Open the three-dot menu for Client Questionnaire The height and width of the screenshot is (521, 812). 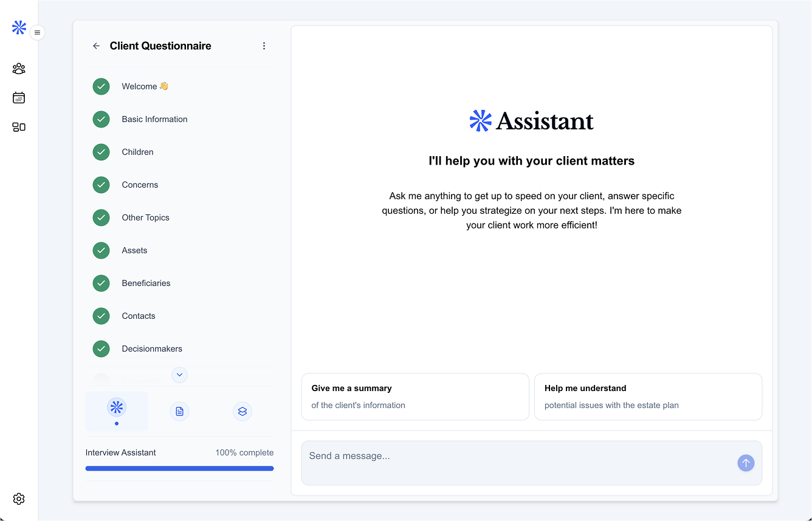pyautogui.click(x=264, y=46)
